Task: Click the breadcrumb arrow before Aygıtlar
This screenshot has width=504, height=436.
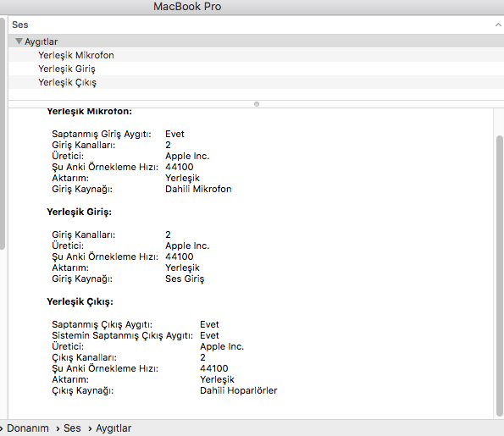Action: [90, 428]
